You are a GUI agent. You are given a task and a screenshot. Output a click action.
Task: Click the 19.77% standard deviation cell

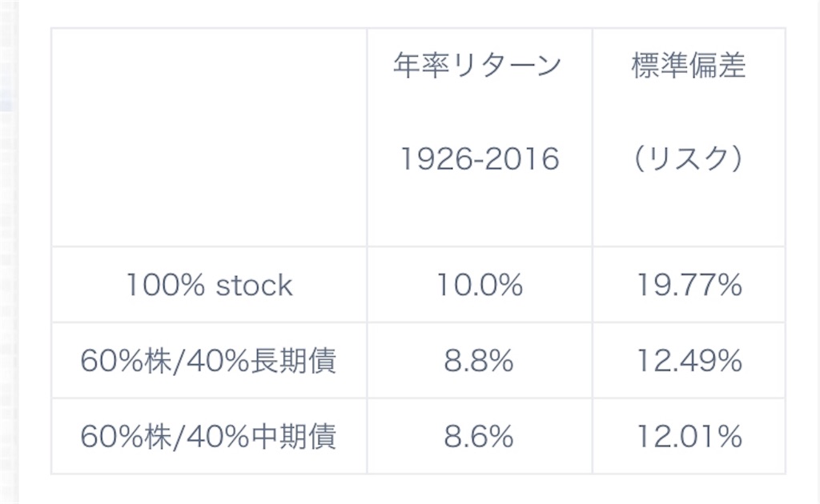689,285
